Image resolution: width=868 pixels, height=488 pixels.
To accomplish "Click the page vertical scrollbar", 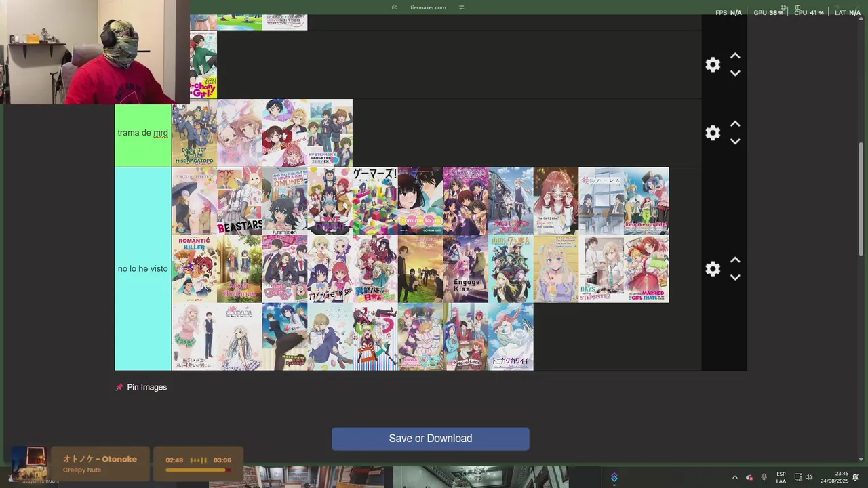I will pos(862,199).
